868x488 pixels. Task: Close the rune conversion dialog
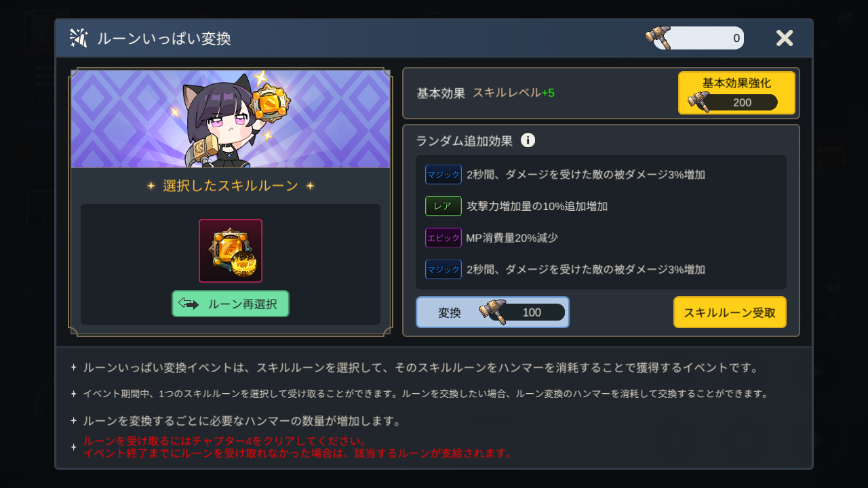point(785,38)
